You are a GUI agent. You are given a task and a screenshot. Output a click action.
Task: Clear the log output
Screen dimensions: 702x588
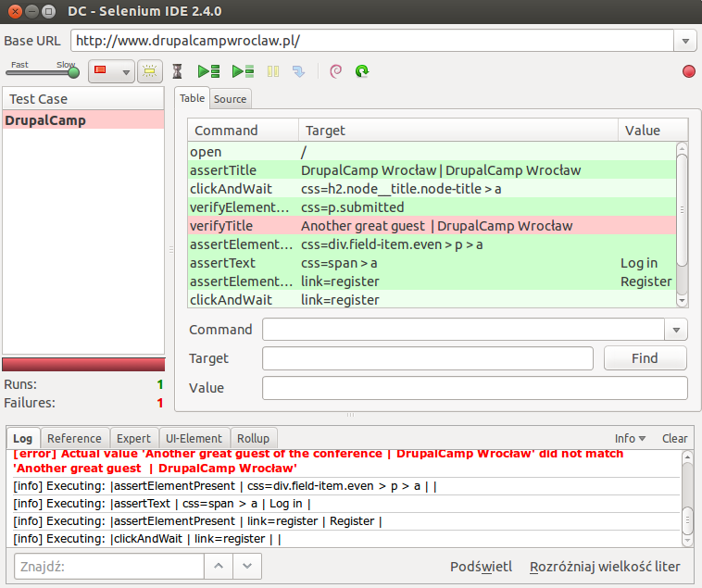(675, 439)
